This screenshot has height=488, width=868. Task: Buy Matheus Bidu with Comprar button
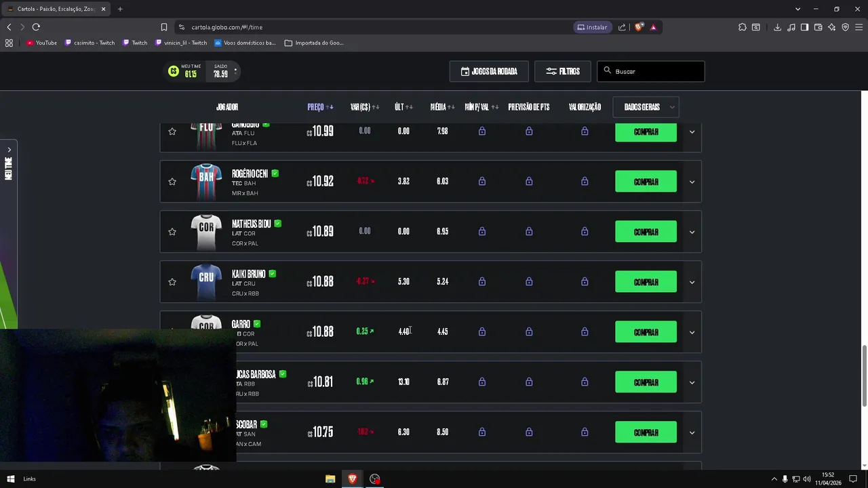pos(646,232)
